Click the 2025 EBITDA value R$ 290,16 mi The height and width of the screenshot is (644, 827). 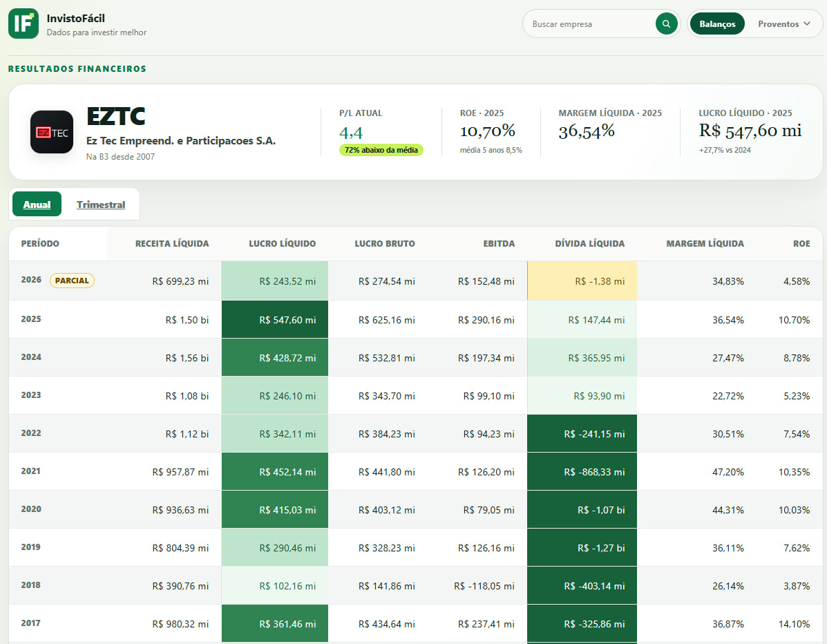coord(486,320)
